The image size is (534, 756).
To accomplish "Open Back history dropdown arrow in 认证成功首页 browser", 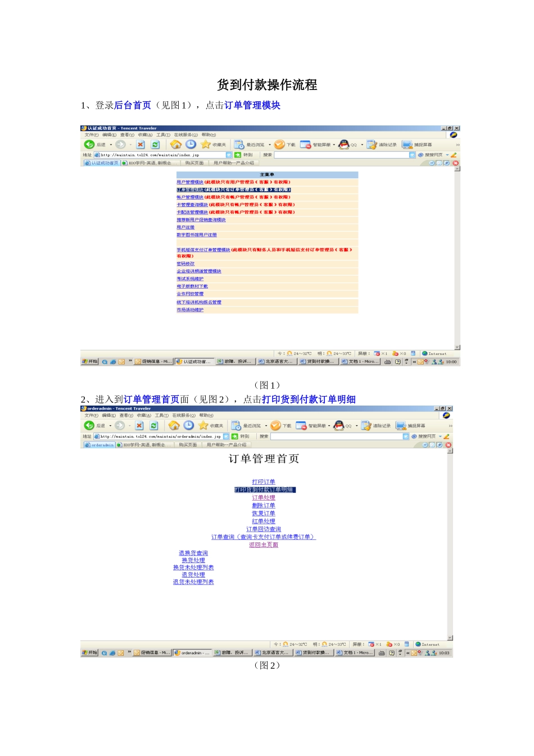I will (x=111, y=145).
